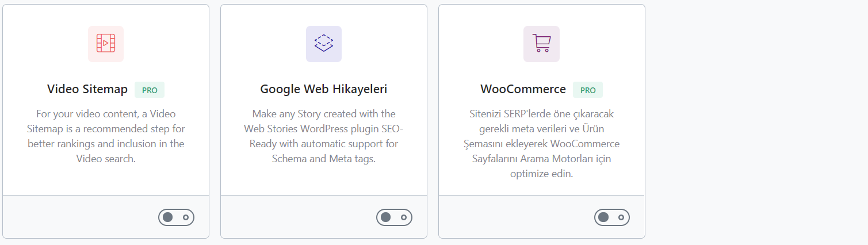Enable the Video Sitemap module toggle
Screen dimensions: 868x245
click(177, 217)
